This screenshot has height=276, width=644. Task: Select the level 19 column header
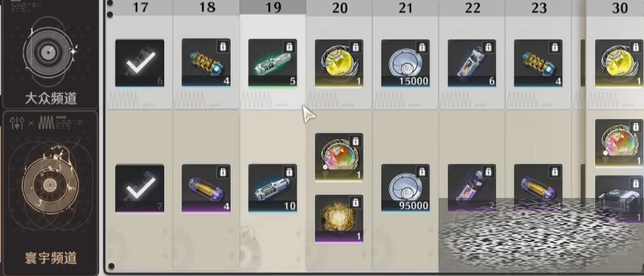pos(273,7)
